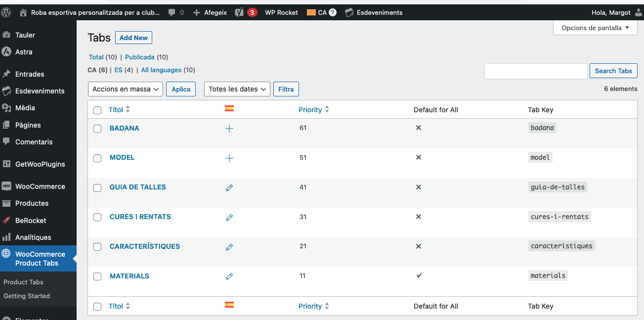Screen dimensions: 644x320
Task: Click the Add New button
Action: pos(133,38)
